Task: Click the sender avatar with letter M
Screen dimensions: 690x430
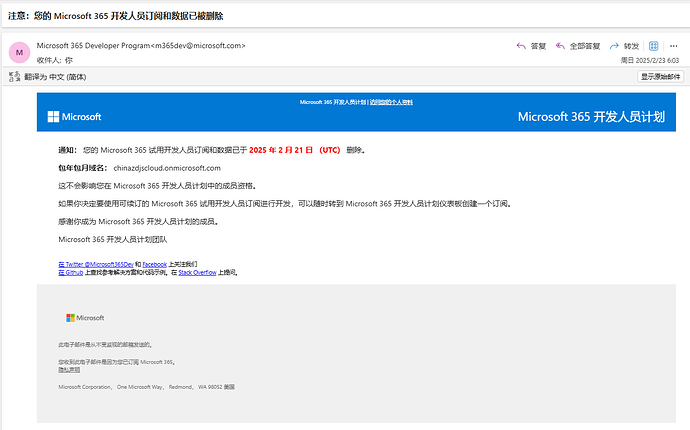Action: pyautogui.click(x=19, y=52)
